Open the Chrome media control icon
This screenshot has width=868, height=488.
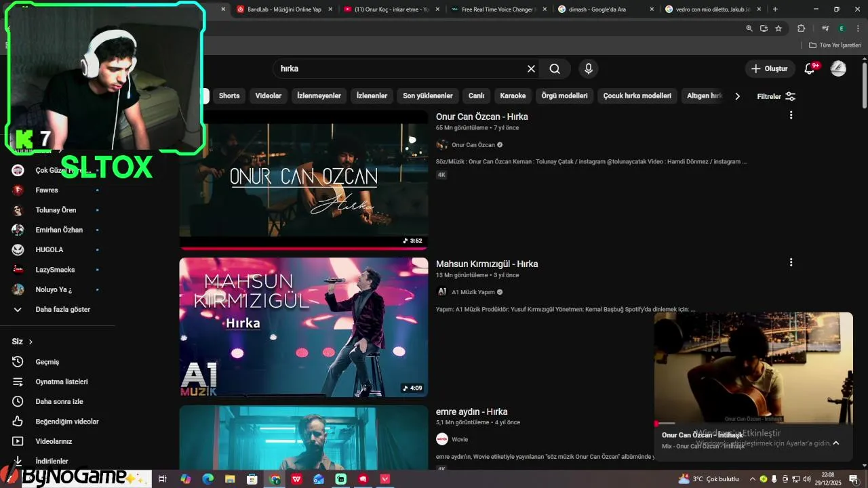click(825, 28)
